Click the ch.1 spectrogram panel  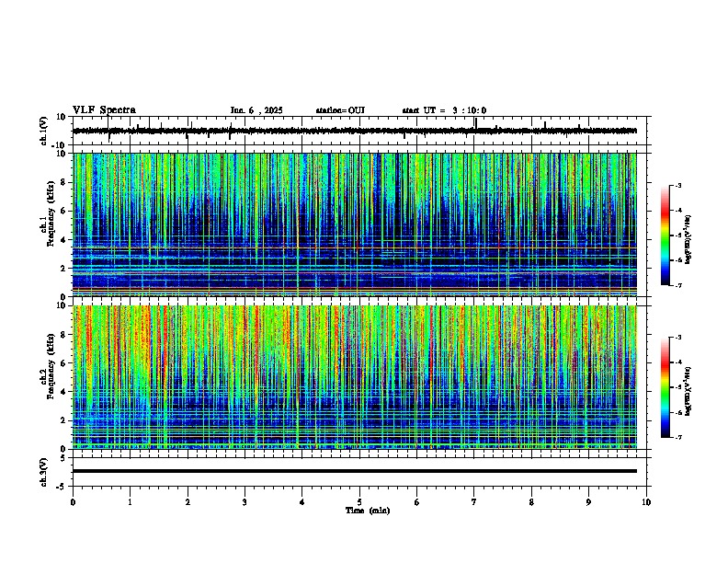click(x=355, y=224)
